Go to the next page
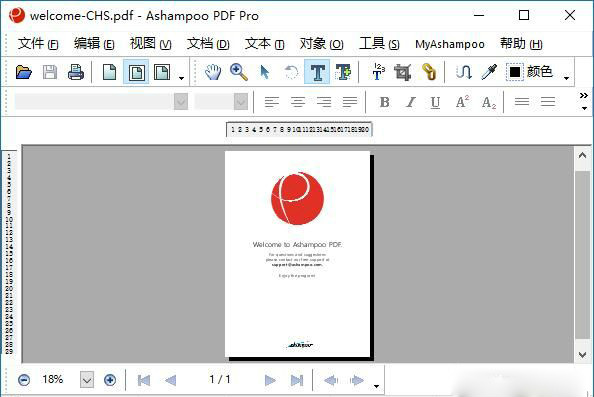The height and width of the screenshot is (397, 594). [x=270, y=380]
